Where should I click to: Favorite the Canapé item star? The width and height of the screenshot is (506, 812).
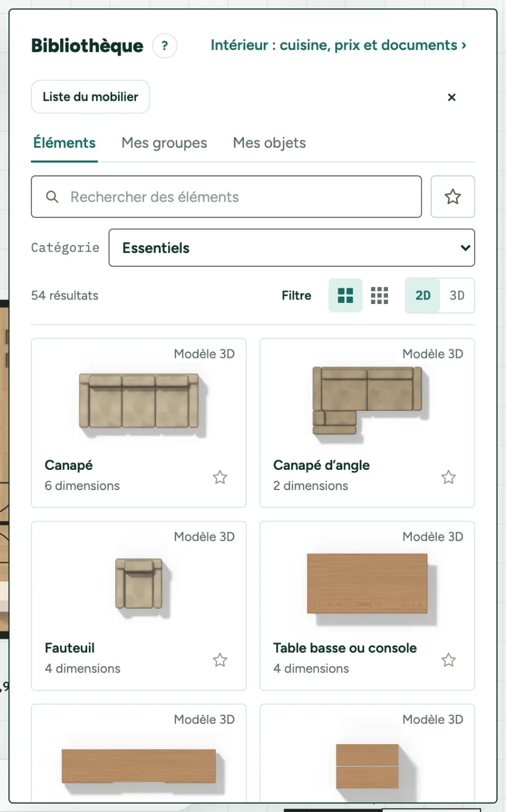click(x=220, y=477)
